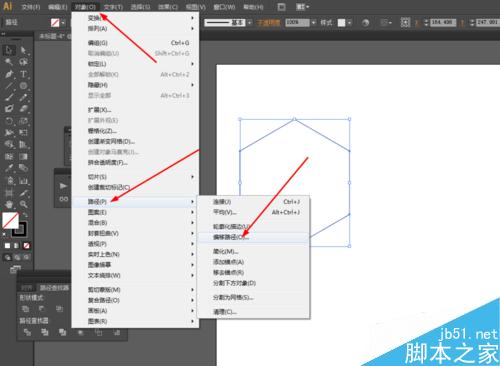Open the 文件(F) menu
This screenshot has height=366, width=500.
(x=31, y=7)
